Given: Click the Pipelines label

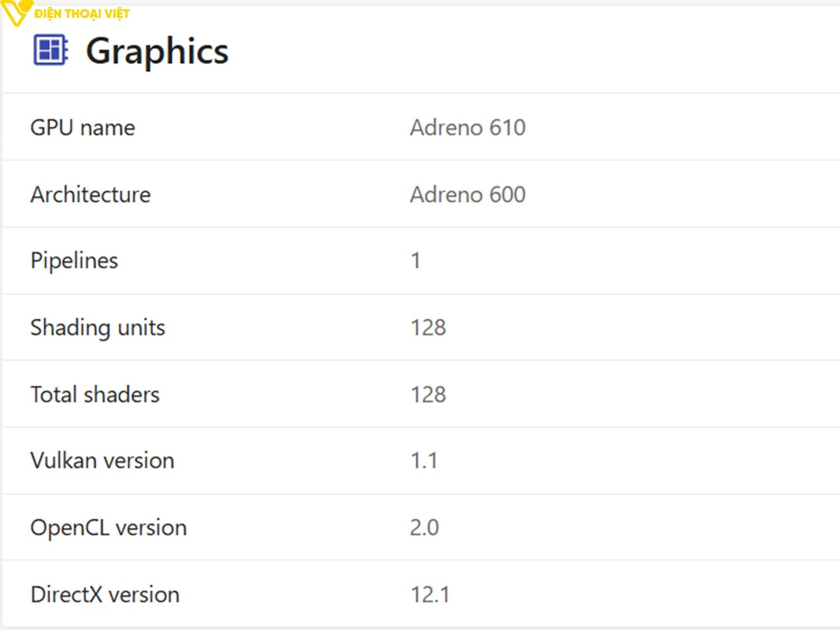Looking at the screenshot, I should point(74,260).
